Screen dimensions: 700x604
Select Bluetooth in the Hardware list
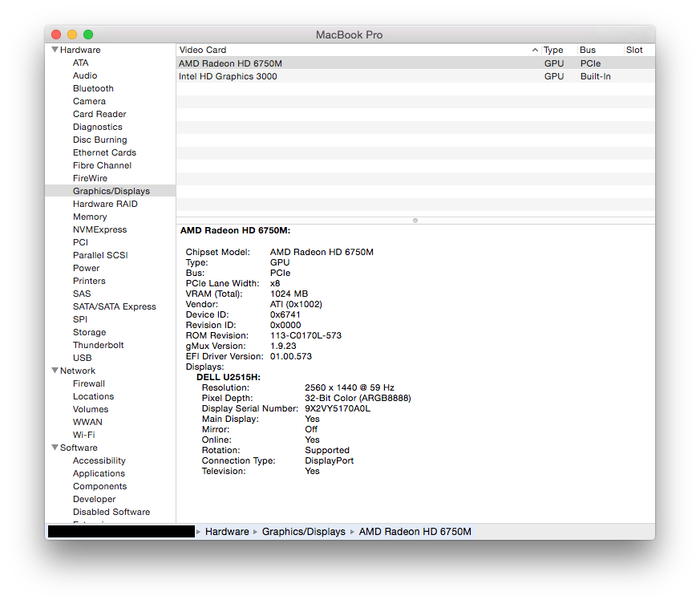tap(93, 88)
